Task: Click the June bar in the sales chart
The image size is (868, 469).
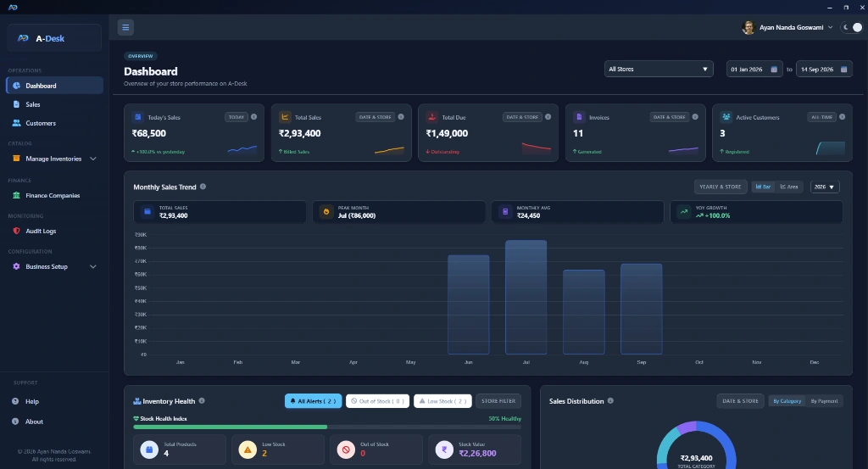Action: point(468,304)
